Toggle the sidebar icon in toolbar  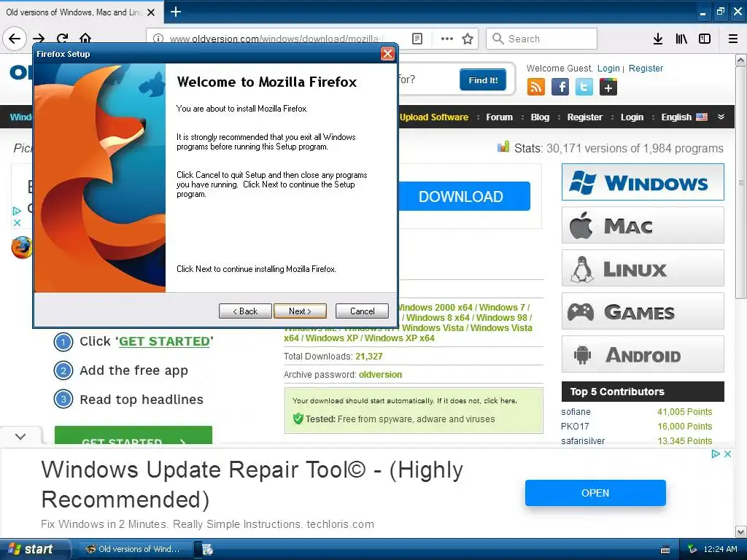[x=705, y=39]
